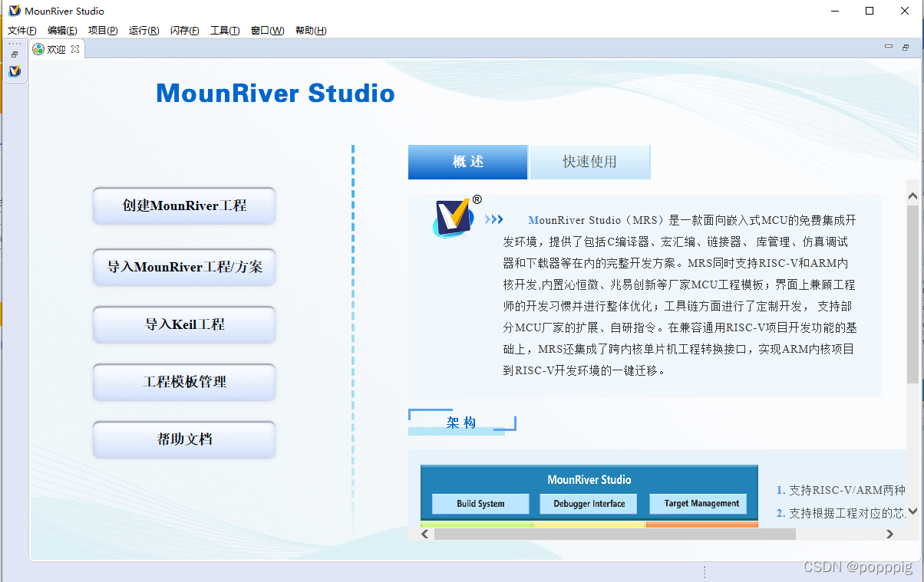Open the 帮助(H) menu
924x582 pixels.
click(311, 31)
